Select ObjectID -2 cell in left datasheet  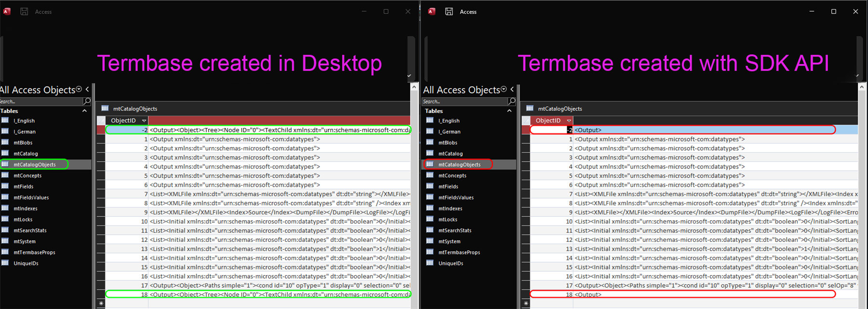tap(127, 130)
